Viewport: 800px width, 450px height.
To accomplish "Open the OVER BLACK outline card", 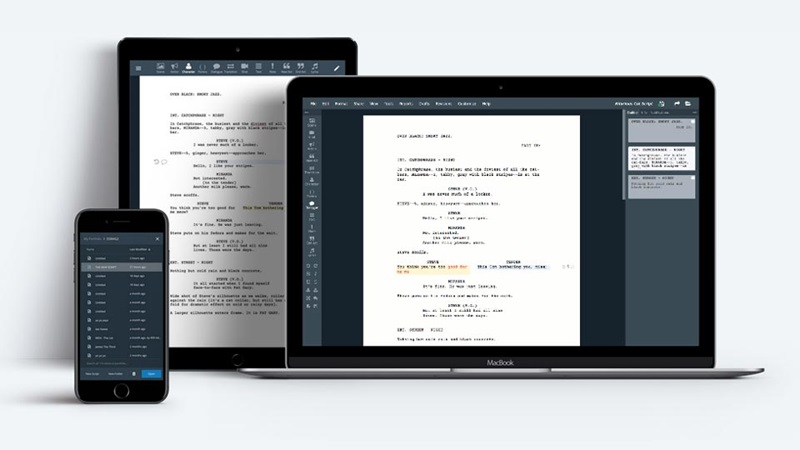I will pos(661,131).
